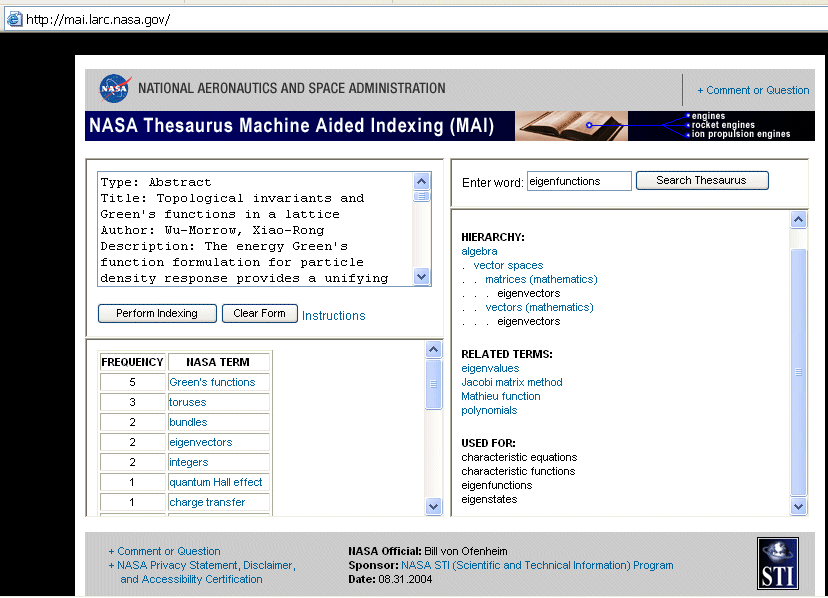Click the frequency table scrollbar down arrow
Screen dimensions: 828x598
point(434,507)
